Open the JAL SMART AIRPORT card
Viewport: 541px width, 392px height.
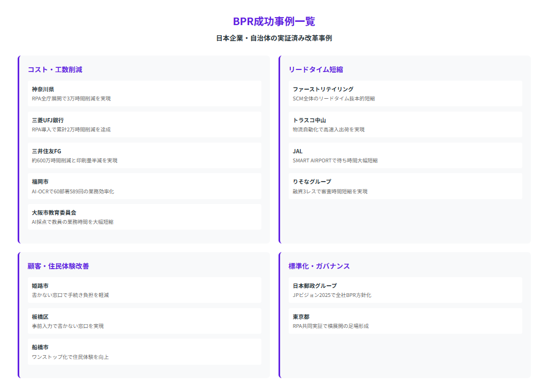(405, 155)
